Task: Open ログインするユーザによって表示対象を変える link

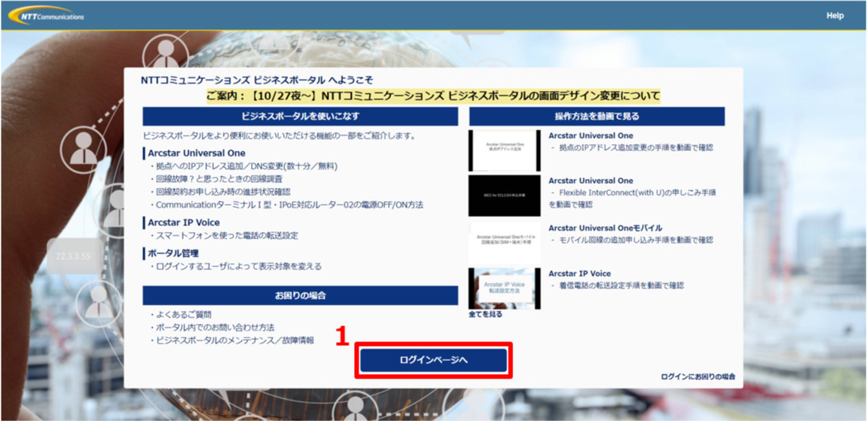Action: pyautogui.click(x=238, y=266)
